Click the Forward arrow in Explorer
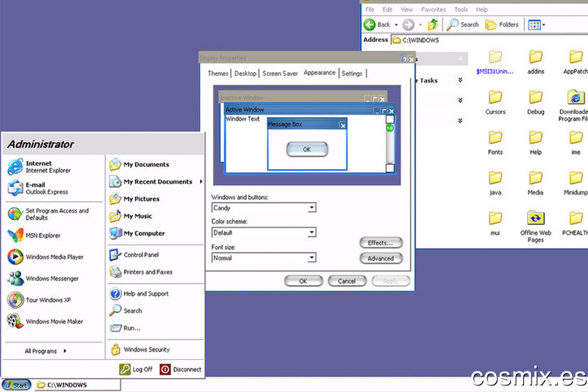This screenshot has height=392, width=588. (409, 25)
